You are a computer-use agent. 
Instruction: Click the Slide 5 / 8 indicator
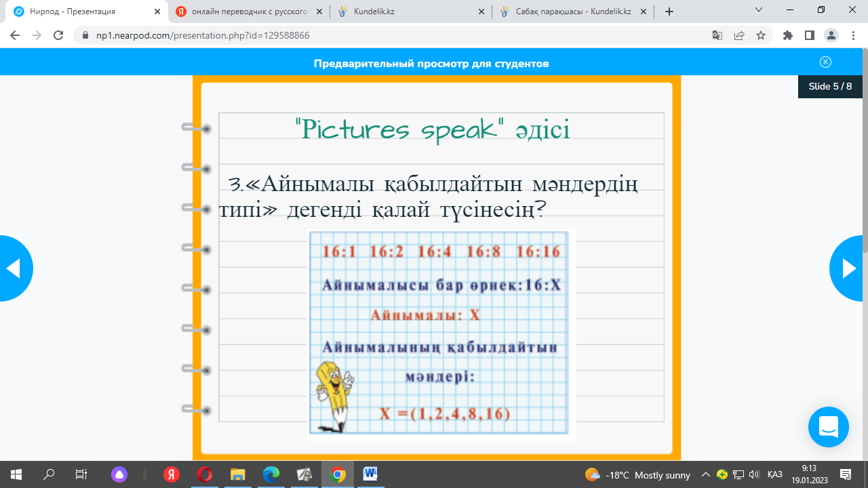[830, 86]
